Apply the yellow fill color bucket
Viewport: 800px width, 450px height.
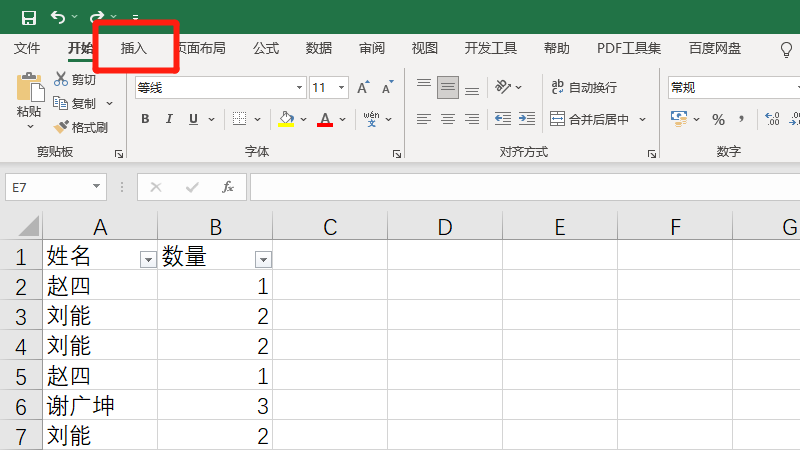[286, 119]
